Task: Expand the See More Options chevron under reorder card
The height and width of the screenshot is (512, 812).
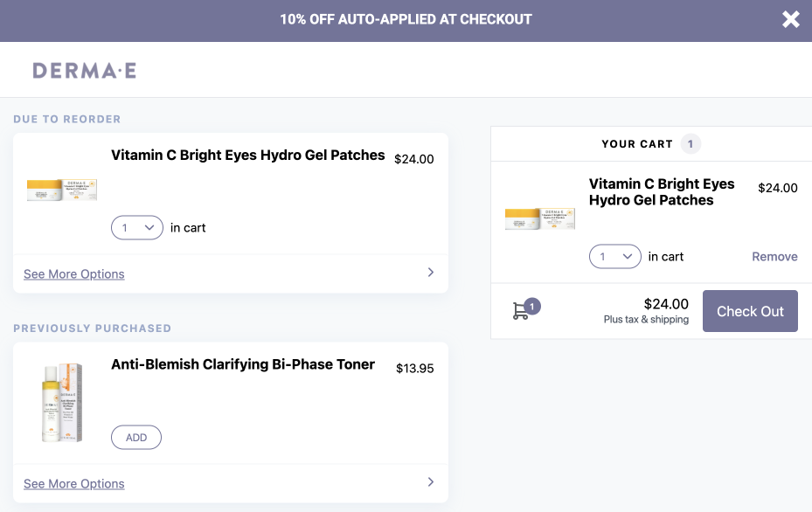Action: (430, 273)
